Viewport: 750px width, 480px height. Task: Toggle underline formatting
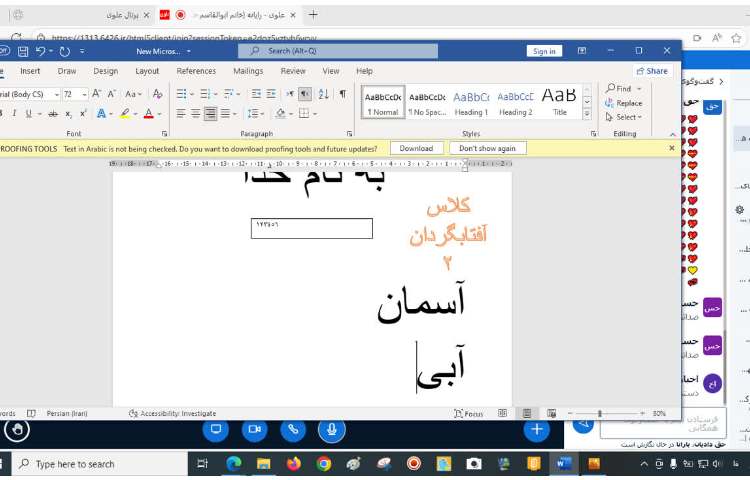pos(29,114)
